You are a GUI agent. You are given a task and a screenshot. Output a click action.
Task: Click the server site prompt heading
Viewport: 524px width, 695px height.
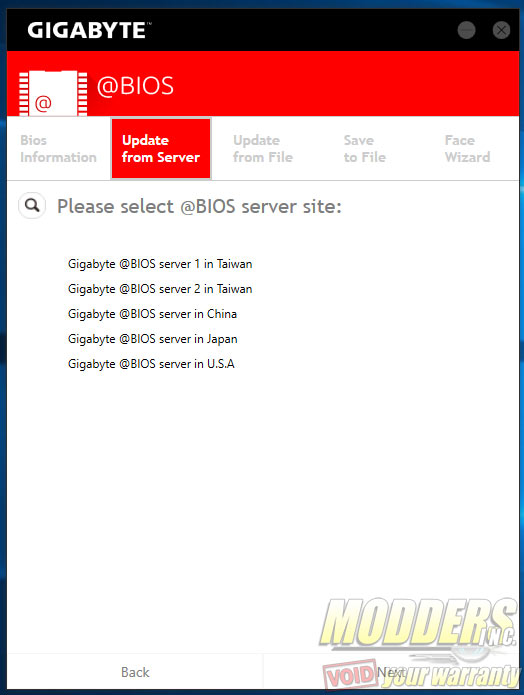[199, 206]
